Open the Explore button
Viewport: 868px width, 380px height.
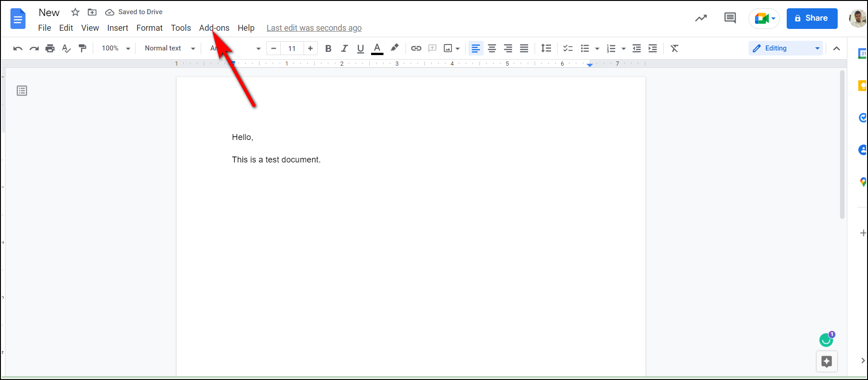tap(827, 362)
